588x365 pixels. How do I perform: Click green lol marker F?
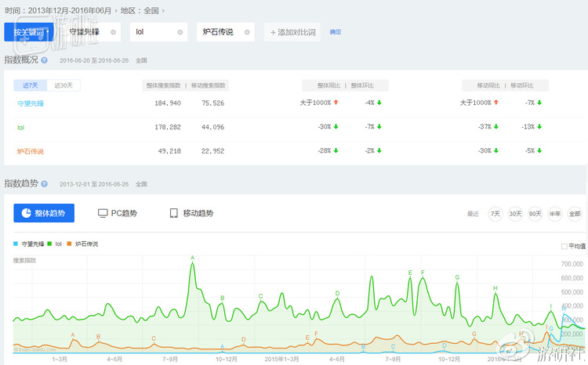point(423,273)
